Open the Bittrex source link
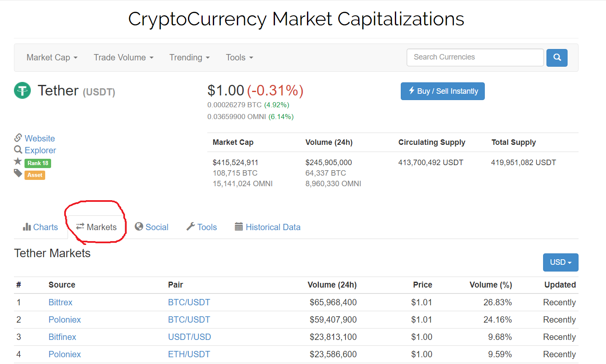 point(60,302)
